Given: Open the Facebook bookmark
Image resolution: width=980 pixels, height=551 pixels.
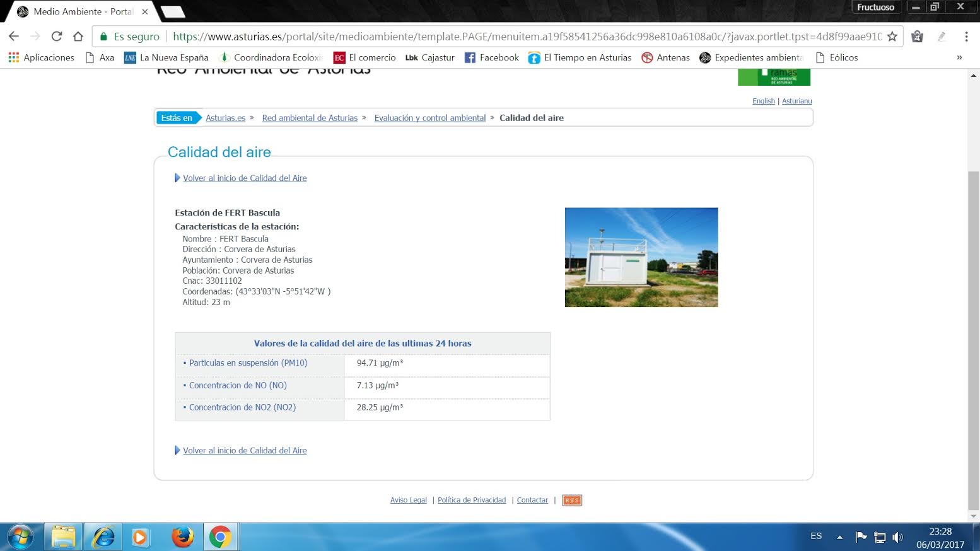Looking at the screenshot, I should click(492, 57).
